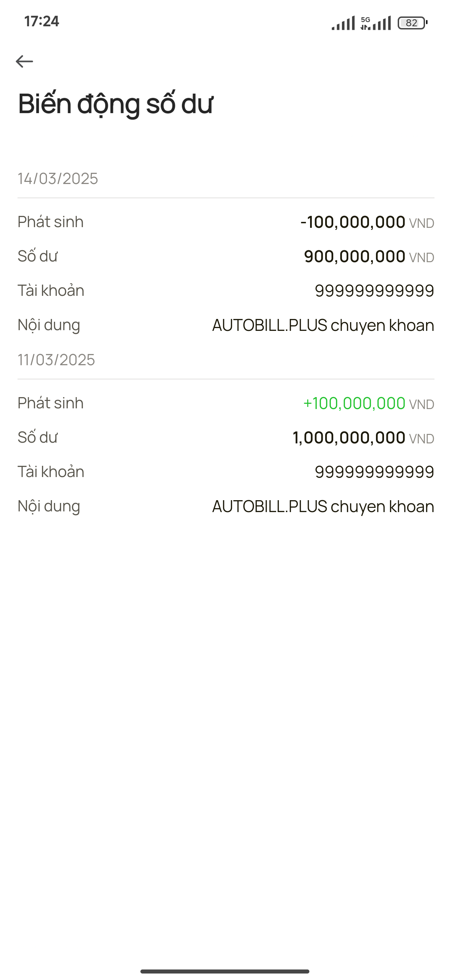
Task: Open AUTOBILL.PLUS content of 14/03 transaction
Action: coord(323,325)
